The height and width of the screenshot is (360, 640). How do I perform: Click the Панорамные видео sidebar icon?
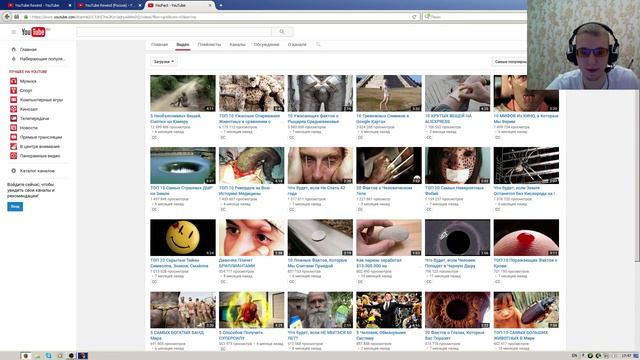coord(13,156)
